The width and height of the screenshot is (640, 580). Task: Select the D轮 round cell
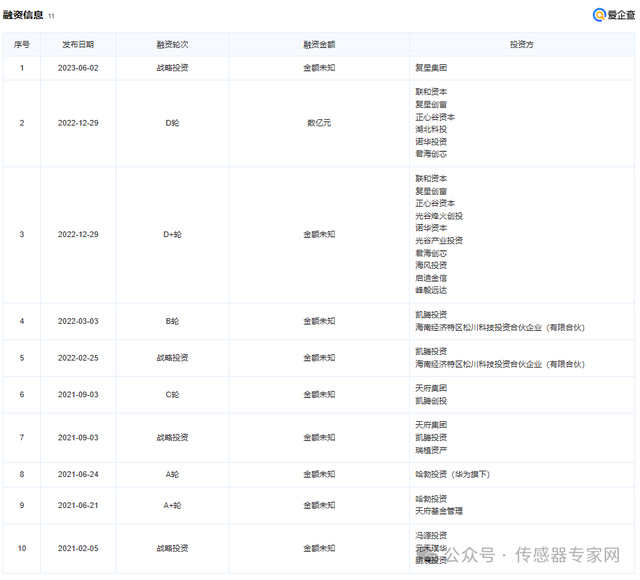(172, 123)
